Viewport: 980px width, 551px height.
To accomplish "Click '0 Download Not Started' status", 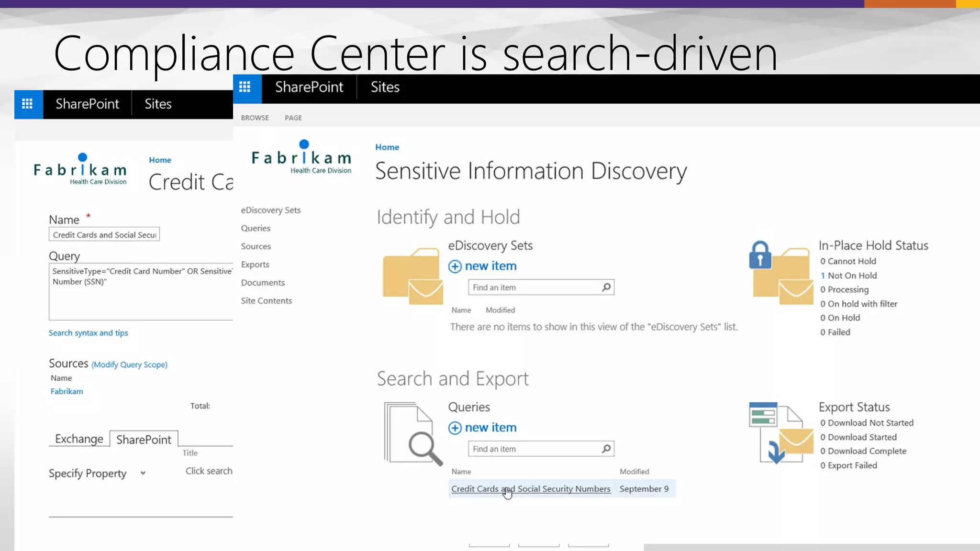I will click(x=867, y=423).
